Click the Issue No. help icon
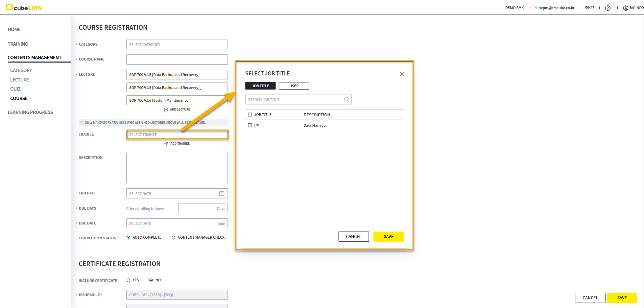This screenshot has width=644, height=308. 100,294
